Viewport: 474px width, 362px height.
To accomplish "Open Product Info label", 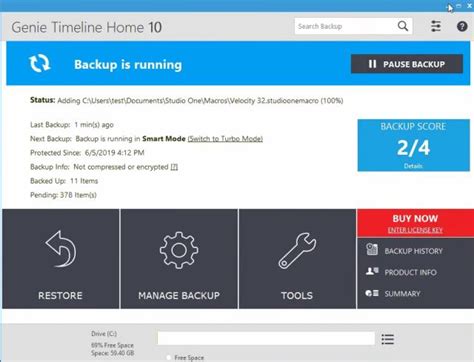I will [x=411, y=272].
